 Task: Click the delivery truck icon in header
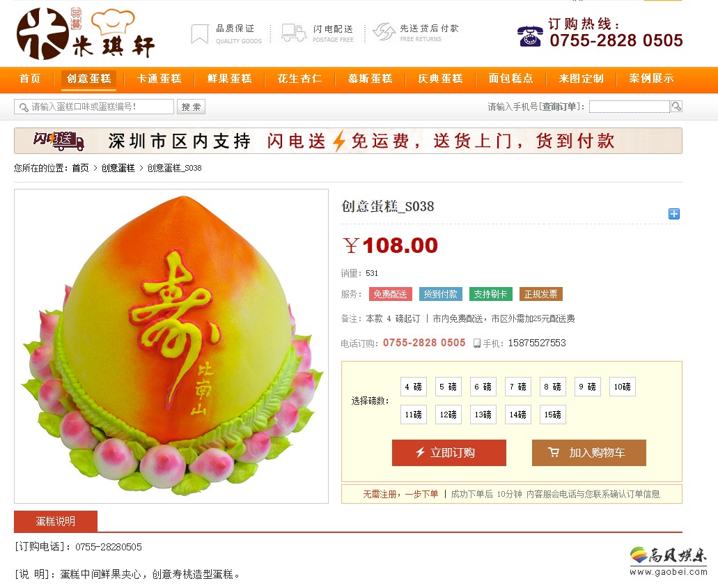tap(293, 33)
